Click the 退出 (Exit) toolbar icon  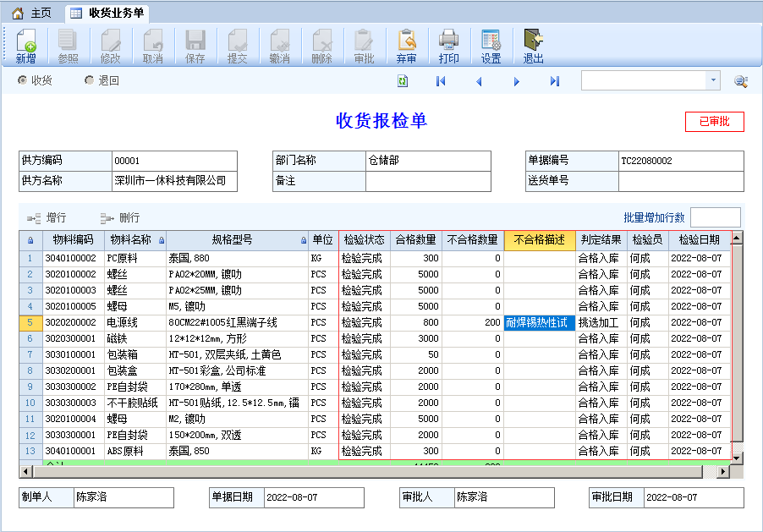point(533,47)
